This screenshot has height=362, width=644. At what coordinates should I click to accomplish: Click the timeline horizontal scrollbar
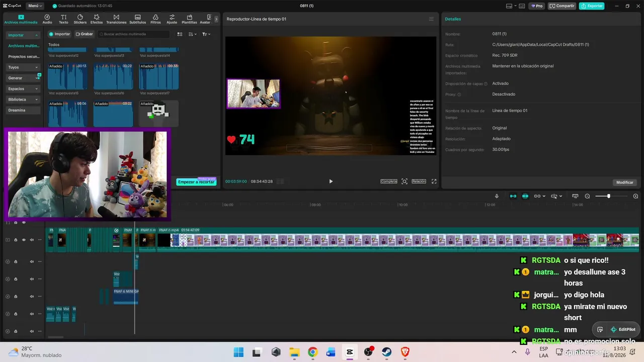(x=55, y=337)
